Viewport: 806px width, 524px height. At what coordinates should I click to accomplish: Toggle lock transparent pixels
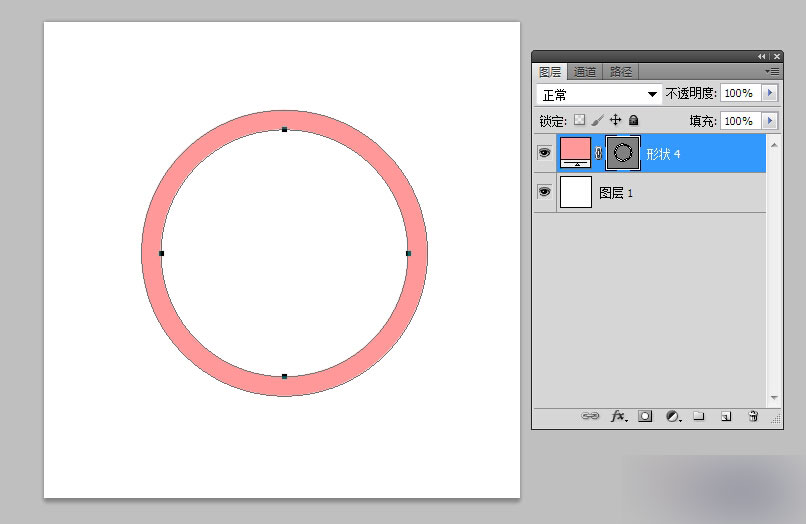(x=579, y=120)
